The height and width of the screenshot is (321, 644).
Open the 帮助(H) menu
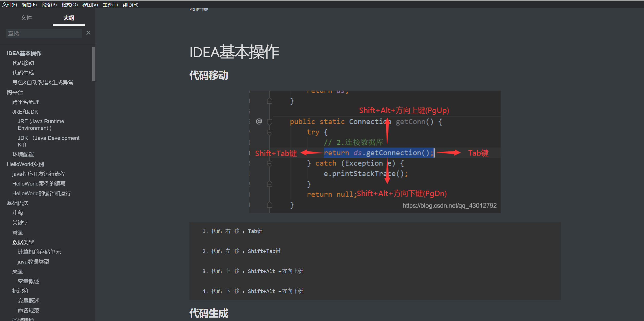point(130,5)
